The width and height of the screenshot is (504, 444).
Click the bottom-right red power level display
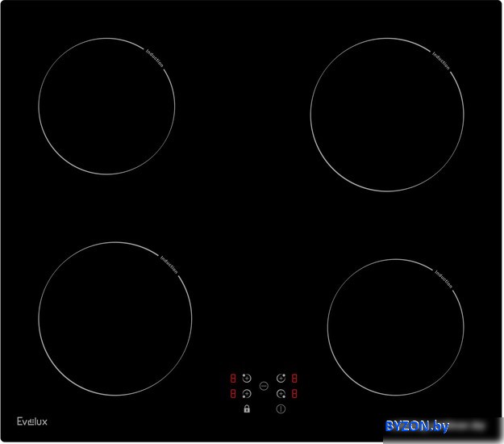click(294, 393)
